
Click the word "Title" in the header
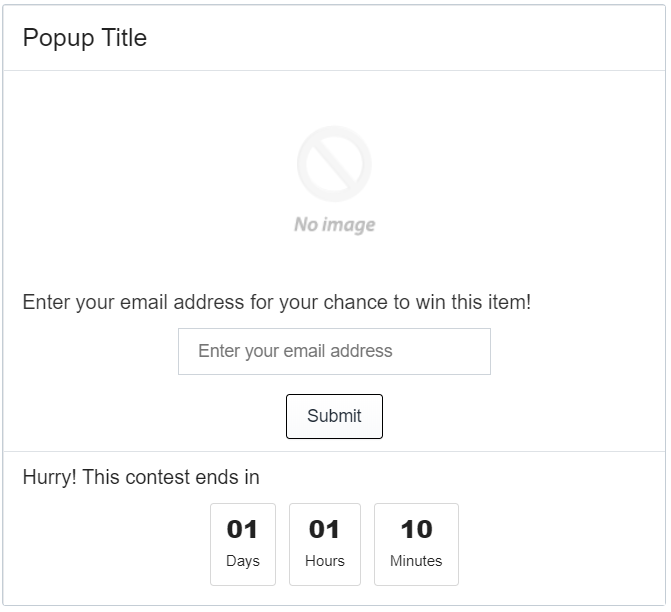click(122, 38)
